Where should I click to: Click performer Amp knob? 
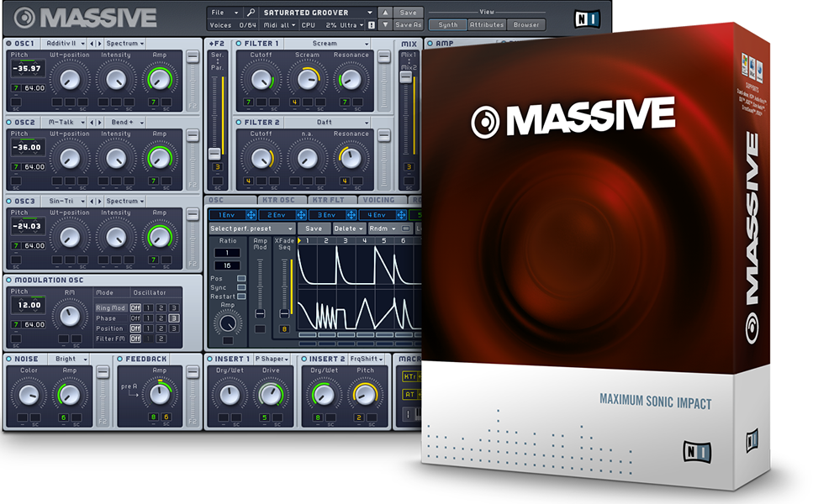(228, 323)
